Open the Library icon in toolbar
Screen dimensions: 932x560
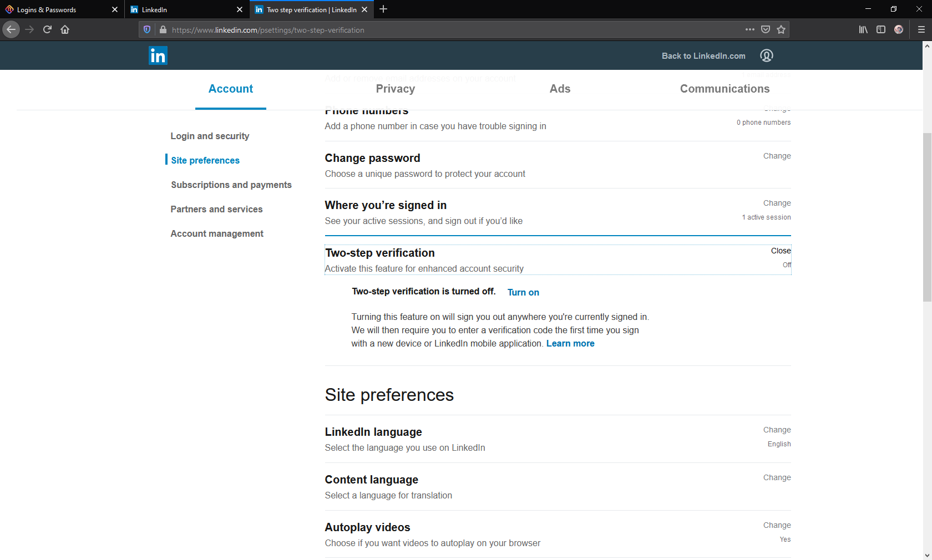(863, 29)
